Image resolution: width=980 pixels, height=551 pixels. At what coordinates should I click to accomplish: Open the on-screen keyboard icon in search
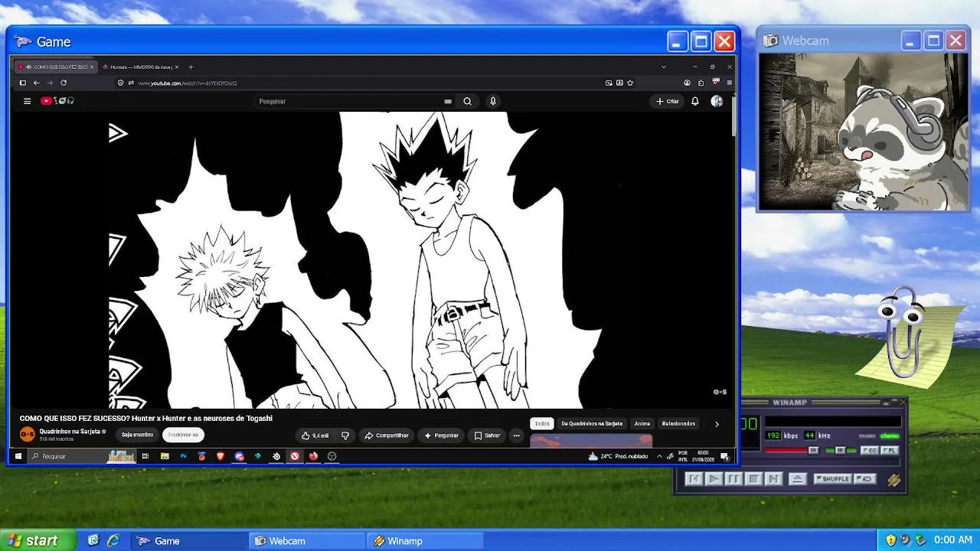point(448,101)
